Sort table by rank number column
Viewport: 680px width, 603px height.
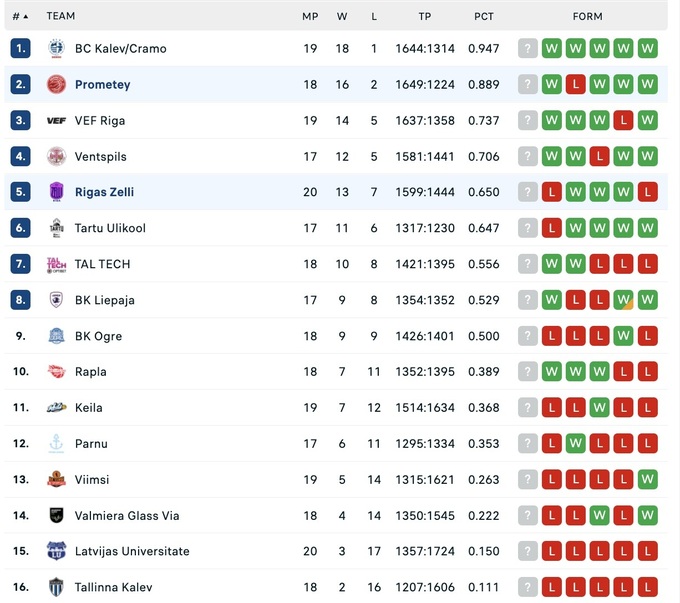(20, 16)
